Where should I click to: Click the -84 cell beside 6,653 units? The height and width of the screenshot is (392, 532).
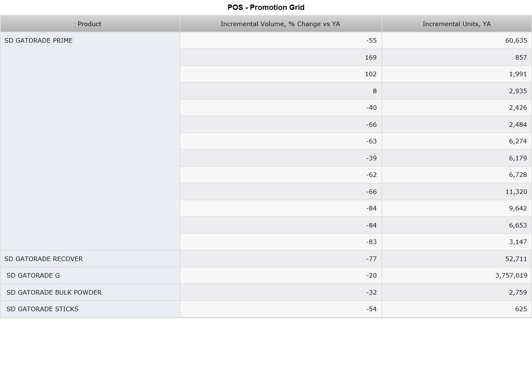click(x=281, y=225)
